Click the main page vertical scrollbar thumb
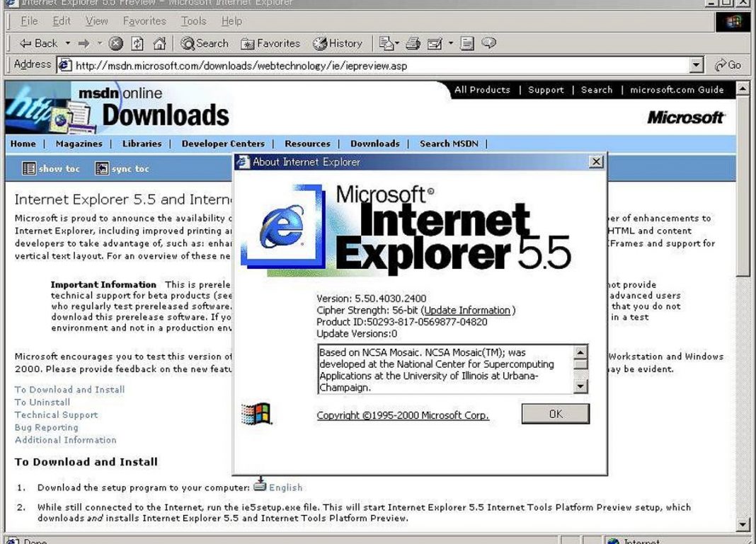756x544 pixels. point(743,185)
